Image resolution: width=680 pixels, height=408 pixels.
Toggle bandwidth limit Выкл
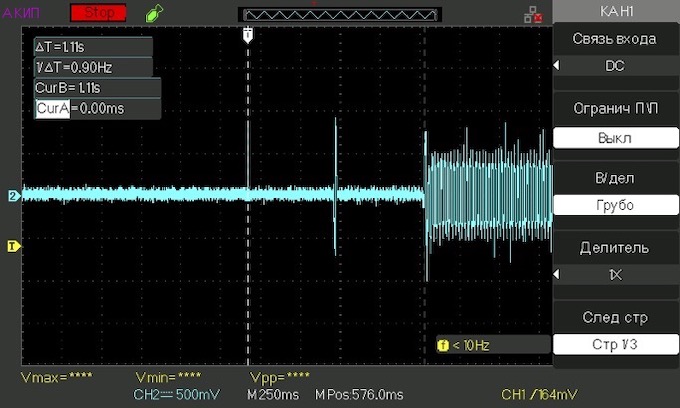pos(615,138)
